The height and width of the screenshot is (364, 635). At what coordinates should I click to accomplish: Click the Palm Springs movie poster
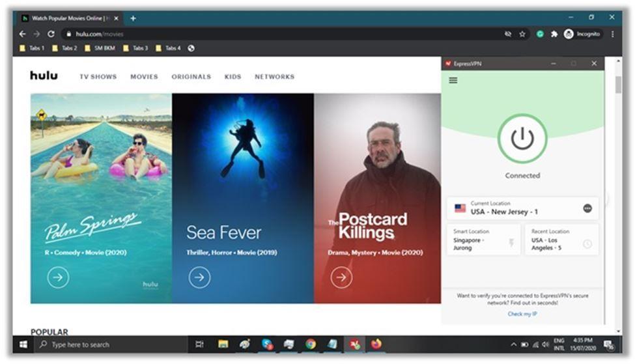(101, 199)
